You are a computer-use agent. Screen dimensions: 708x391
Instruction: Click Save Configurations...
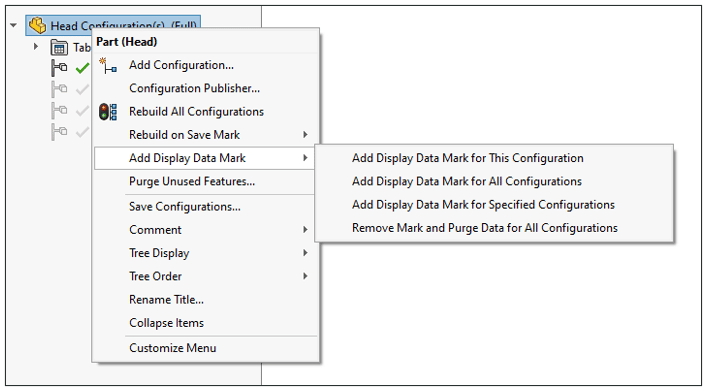[x=185, y=206]
